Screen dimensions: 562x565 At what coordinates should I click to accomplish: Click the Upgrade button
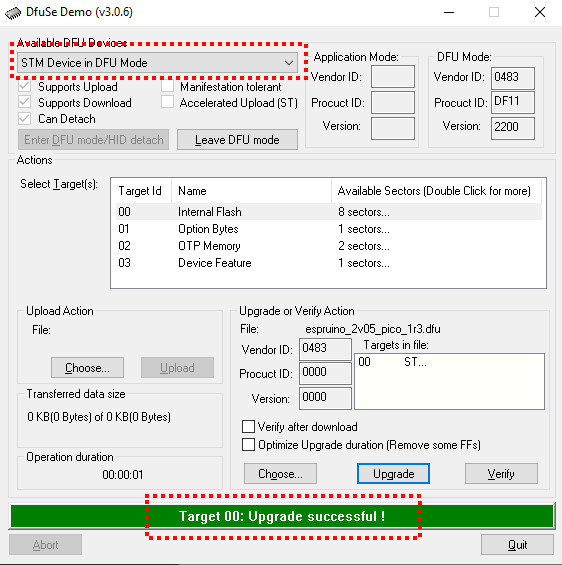pyautogui.click(x=393, y=473)
